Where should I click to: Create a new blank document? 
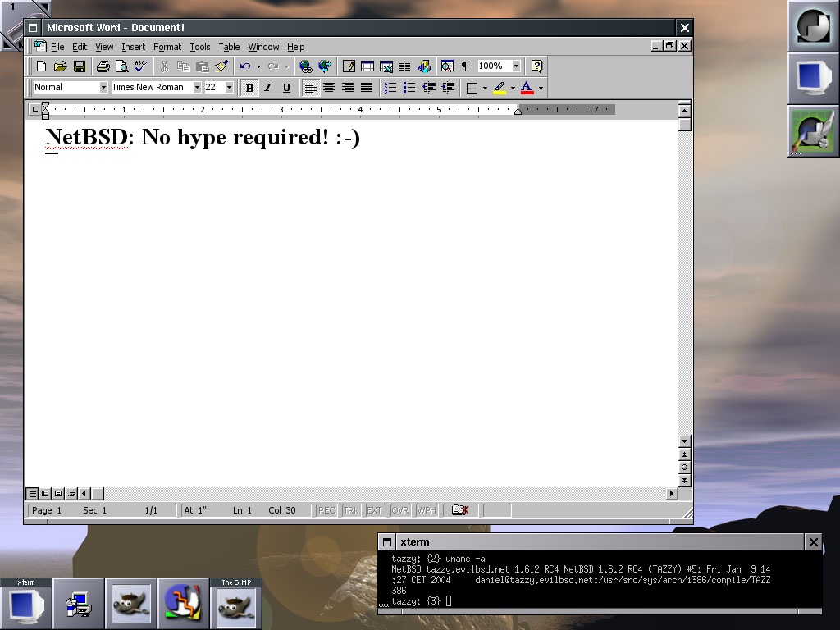coord(41,66)
